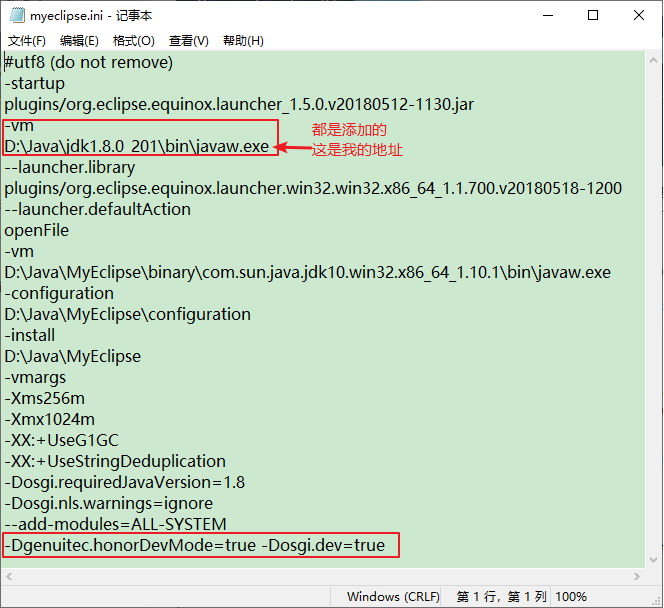The width and height of the screenshot is (664, 608).
Task: Close the myeclipse.ini Notepad window
Action: [x=639, y=15]
